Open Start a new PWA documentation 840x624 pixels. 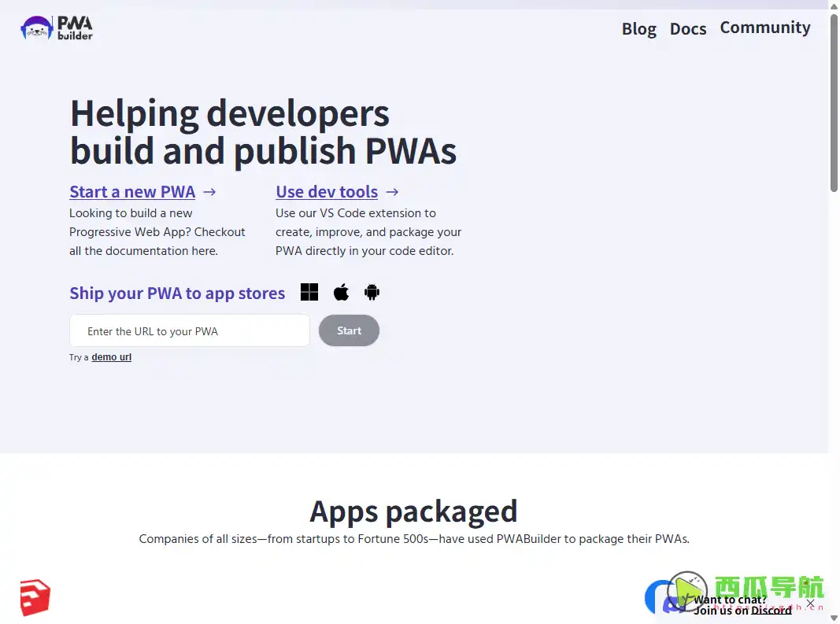[x=132, y=191]
